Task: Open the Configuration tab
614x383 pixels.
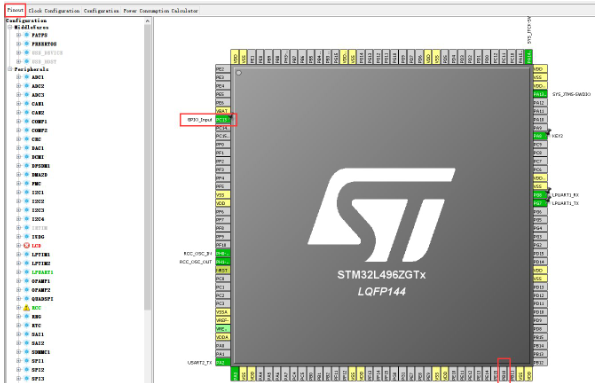Action: point(101,11)
